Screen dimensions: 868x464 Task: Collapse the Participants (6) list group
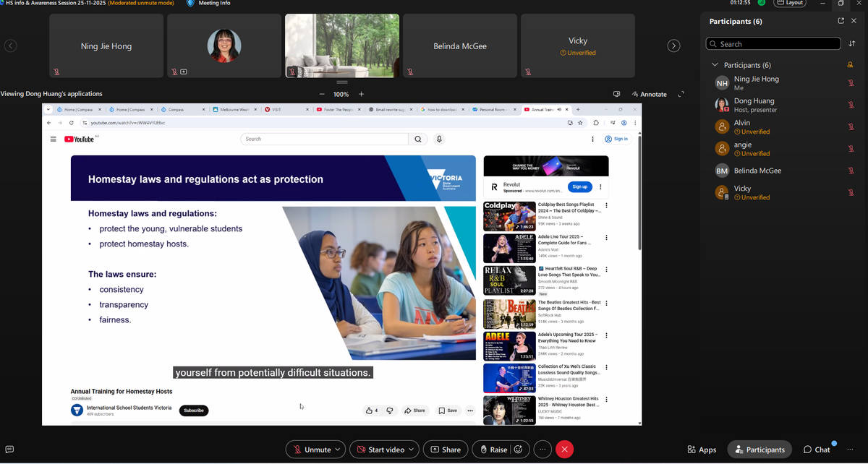(715, 65)
